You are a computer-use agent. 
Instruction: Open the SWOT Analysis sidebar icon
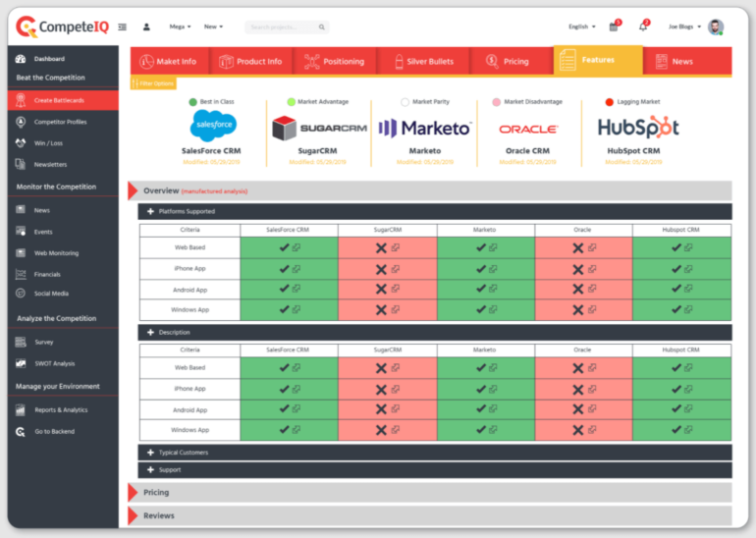point(22,363)
